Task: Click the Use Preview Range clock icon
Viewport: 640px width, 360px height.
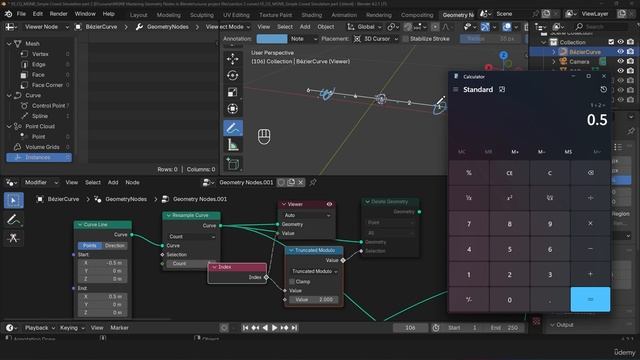Action: pos(436,328)
